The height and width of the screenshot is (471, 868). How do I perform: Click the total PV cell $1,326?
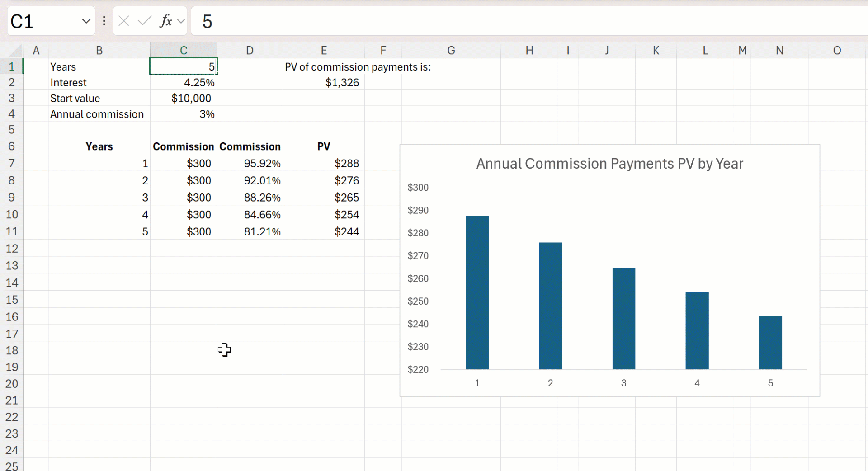[x=324, y=83]
